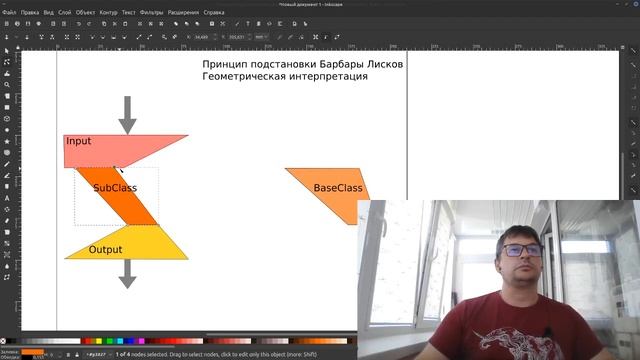Open the layer selector dropdown in status bar

(98, 355)
